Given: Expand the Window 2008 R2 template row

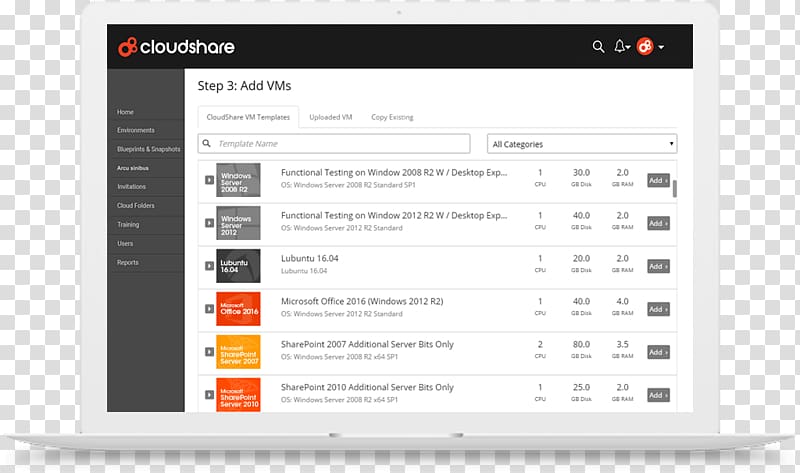Looking at the screenshot, I should point(209,180).
